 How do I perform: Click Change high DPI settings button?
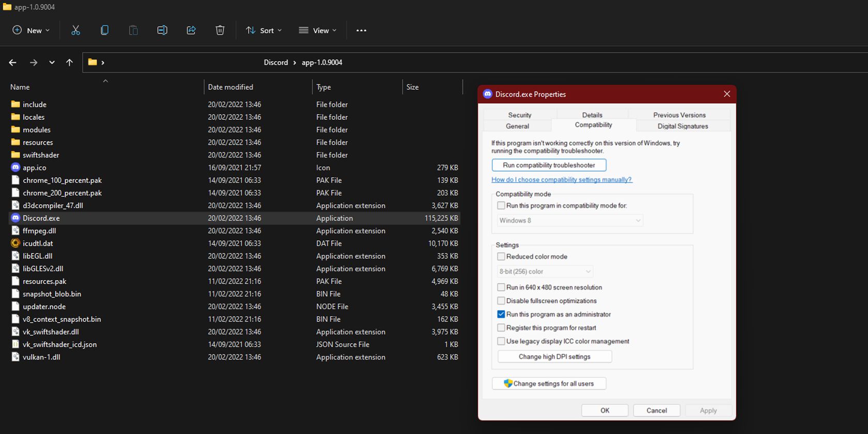(554, 357)
